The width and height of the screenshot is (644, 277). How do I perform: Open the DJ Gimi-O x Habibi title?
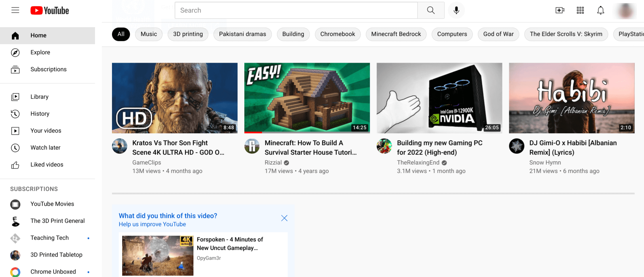tap(573, 148)
